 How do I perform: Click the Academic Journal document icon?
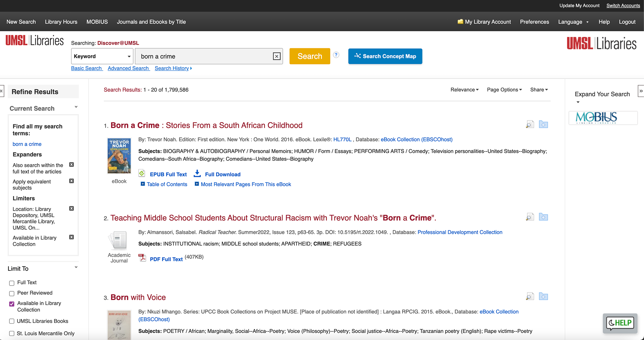tap(118, 240)
